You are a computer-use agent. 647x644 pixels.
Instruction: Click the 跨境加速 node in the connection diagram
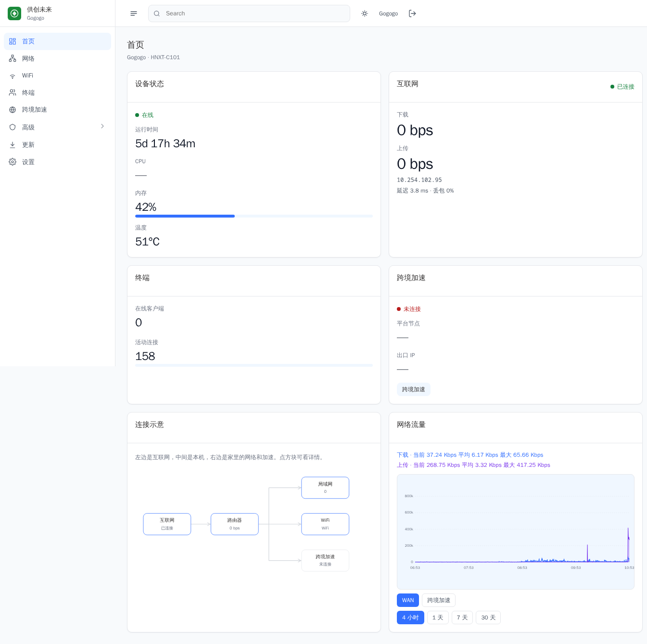325,560
